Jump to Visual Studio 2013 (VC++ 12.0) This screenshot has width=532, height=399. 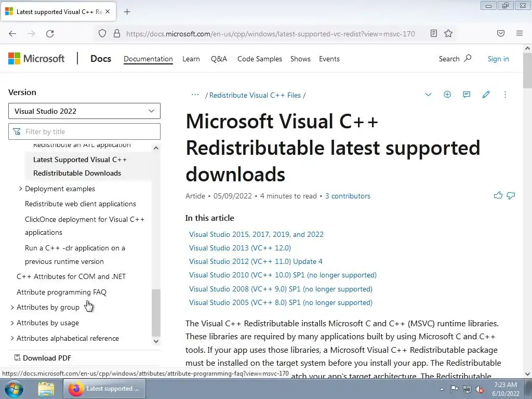point(240,248)
